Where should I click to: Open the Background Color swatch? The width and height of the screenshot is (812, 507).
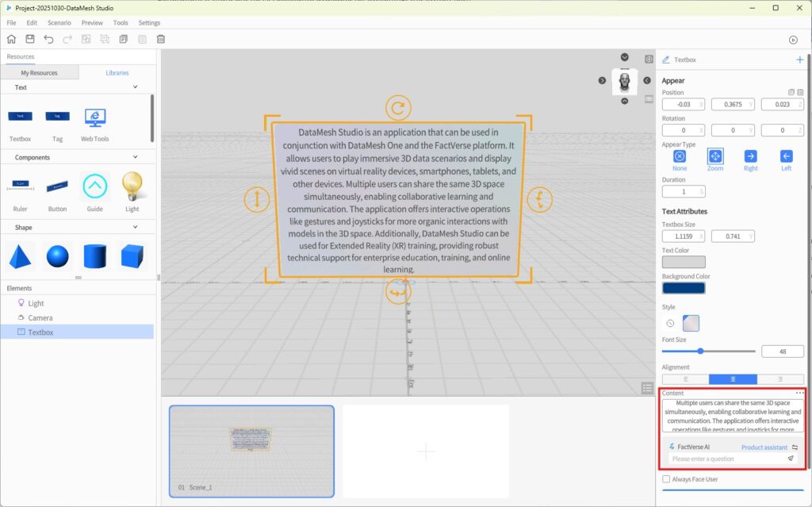[683, 287]
